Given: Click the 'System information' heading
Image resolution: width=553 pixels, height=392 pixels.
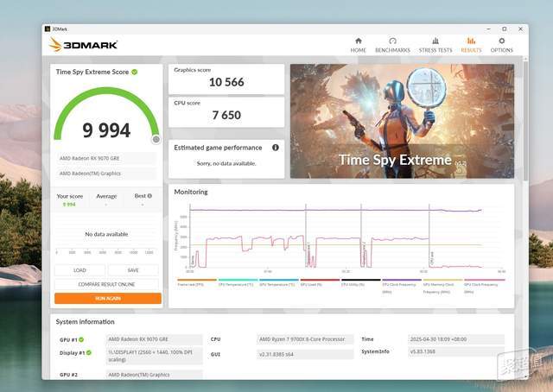Looking at the screenshot, I should [x=85, y=321].
